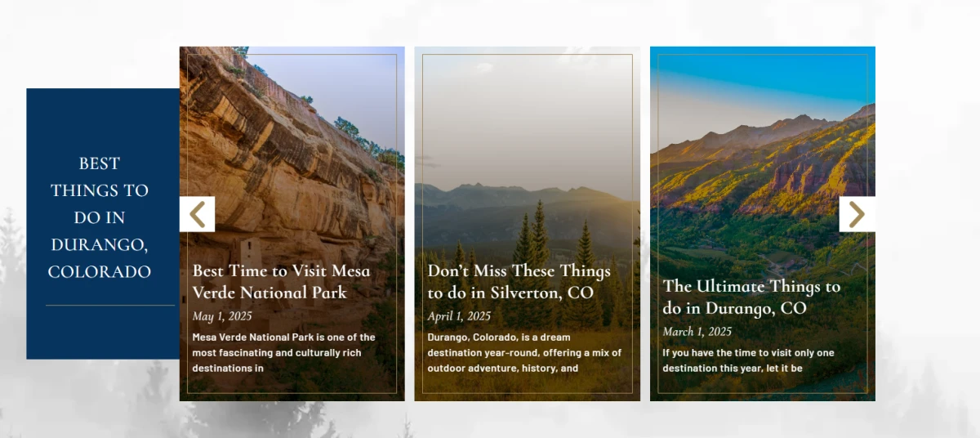980x438 pixels.
Task: Open The Ultimate Things to do in Durango title
Action: click(x=751, y=297)
